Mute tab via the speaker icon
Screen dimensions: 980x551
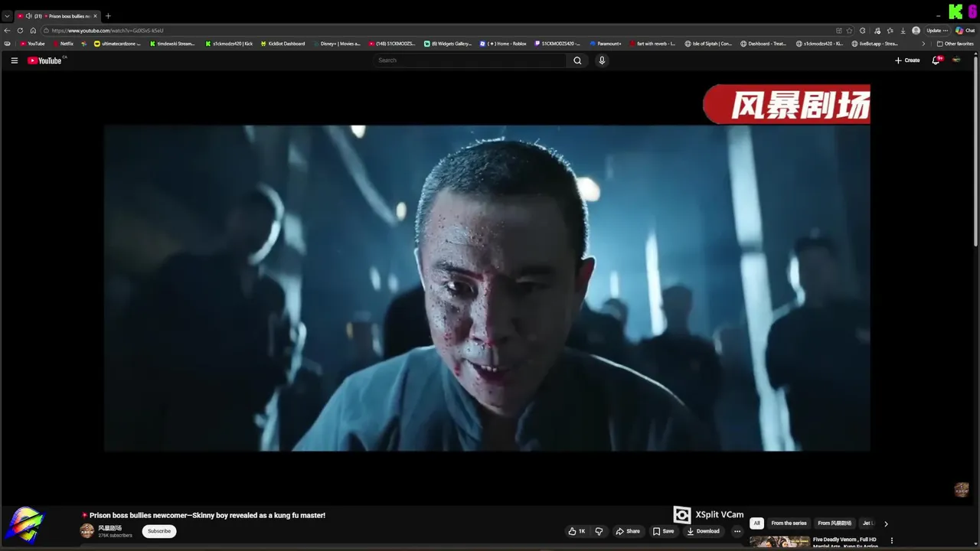(28, 16)
